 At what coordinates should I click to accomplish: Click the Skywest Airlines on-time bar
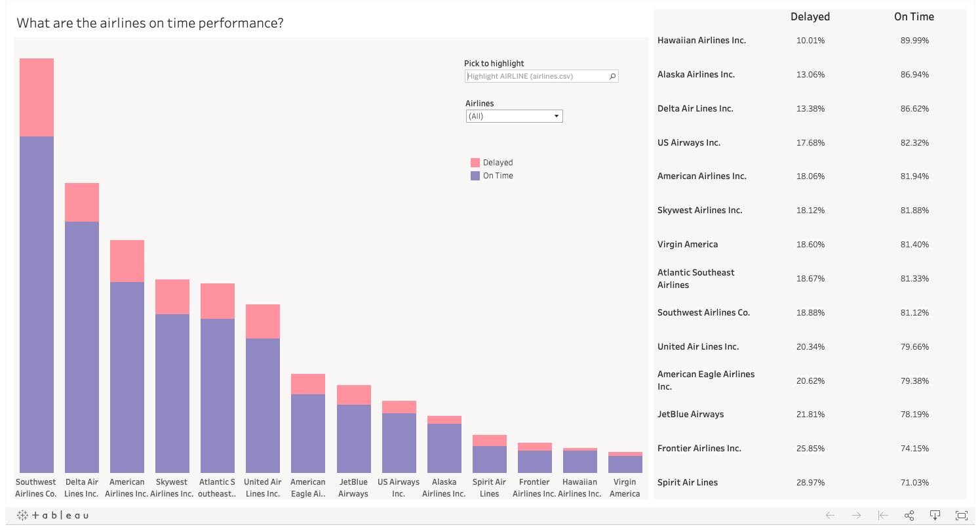(x=172, y=394)
